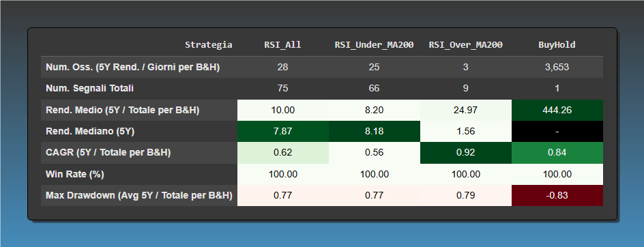644x247 pixels.
Task: Click the Num. Oss. value 25
Action: [x=375, y=68]
